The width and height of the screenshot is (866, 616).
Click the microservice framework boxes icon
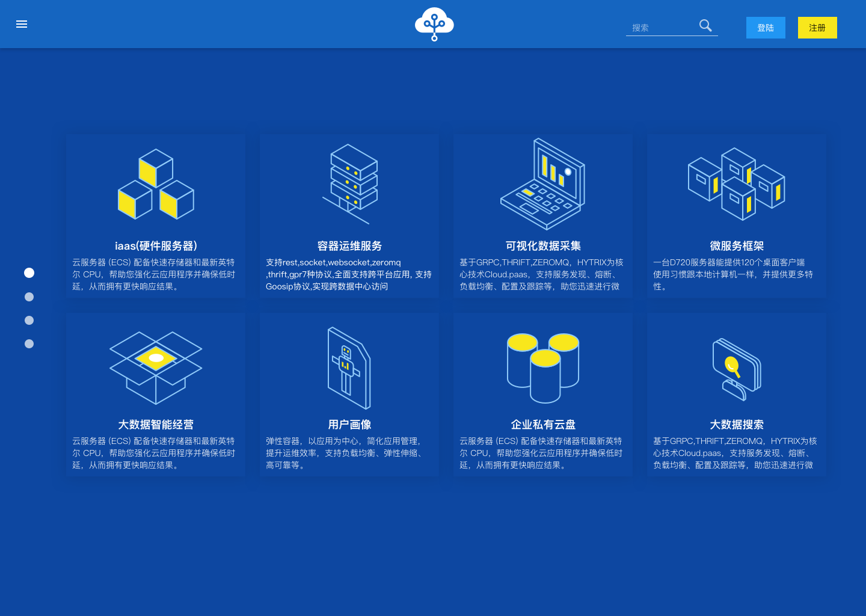[736, 183]
